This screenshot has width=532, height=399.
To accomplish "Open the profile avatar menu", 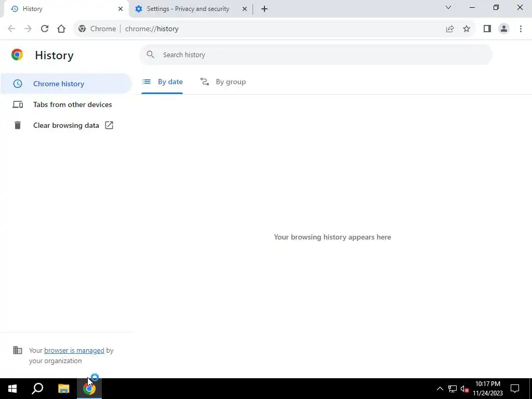I will 504,29.
